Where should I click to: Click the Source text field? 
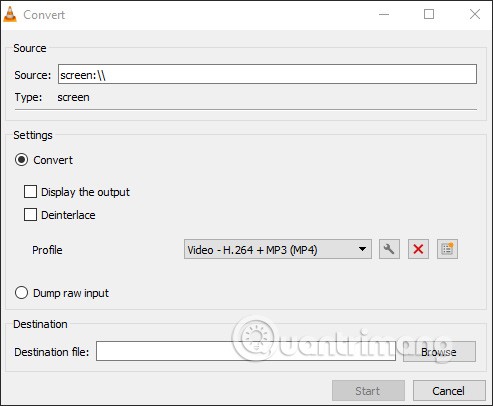(267, 74)
